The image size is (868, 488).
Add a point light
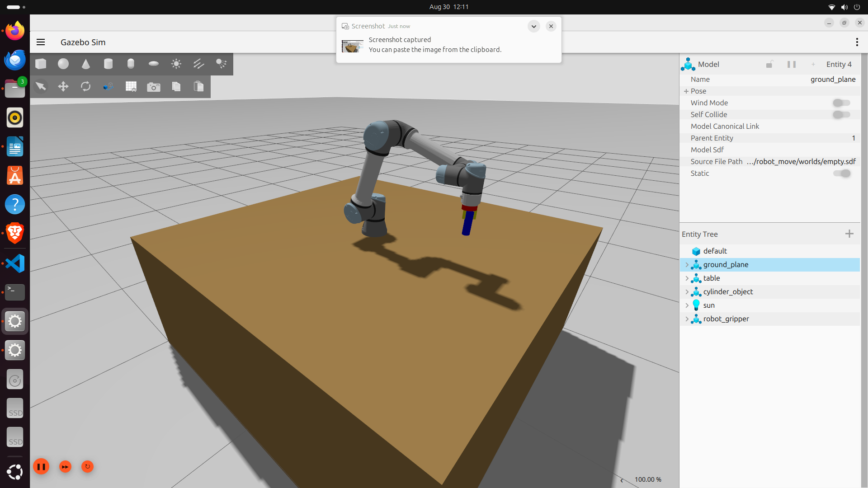point(176,64)
